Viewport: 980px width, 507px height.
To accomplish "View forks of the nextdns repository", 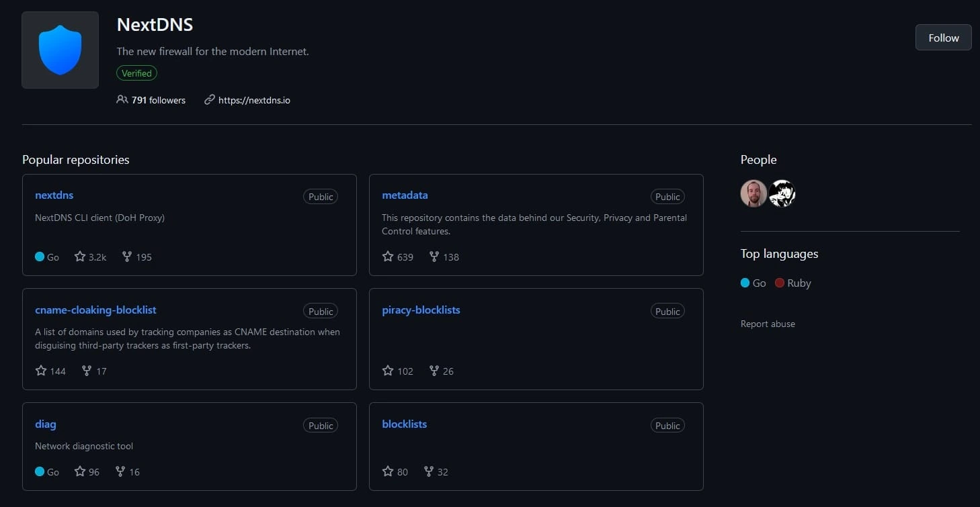I will point(136,257).
